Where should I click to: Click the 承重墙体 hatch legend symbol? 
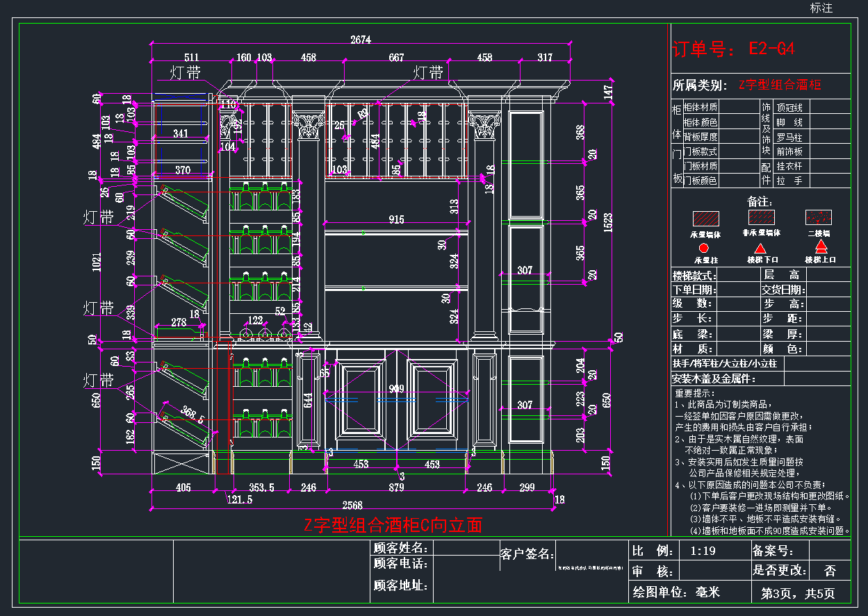705,219
